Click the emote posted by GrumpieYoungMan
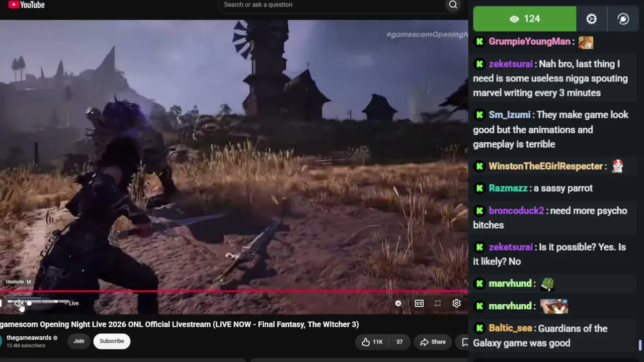This screenshot has width=644, height=362. [x=586, y=42]
